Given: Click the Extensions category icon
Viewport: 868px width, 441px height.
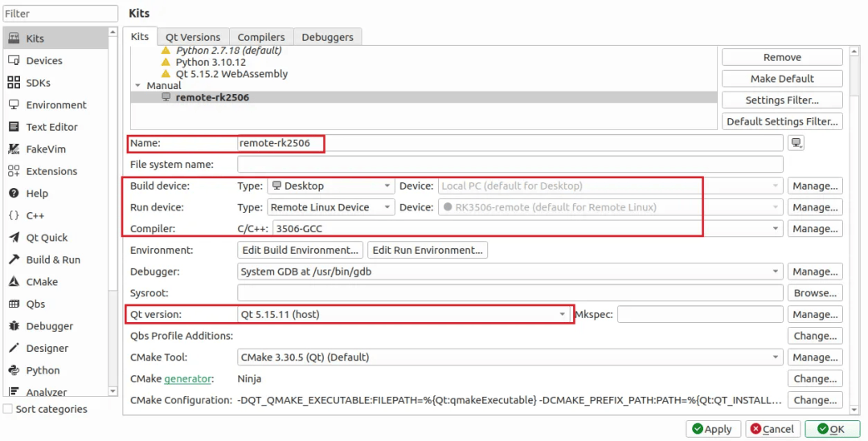Looking at the screenshot, I should pyautogui.click(x=14, y=171).
